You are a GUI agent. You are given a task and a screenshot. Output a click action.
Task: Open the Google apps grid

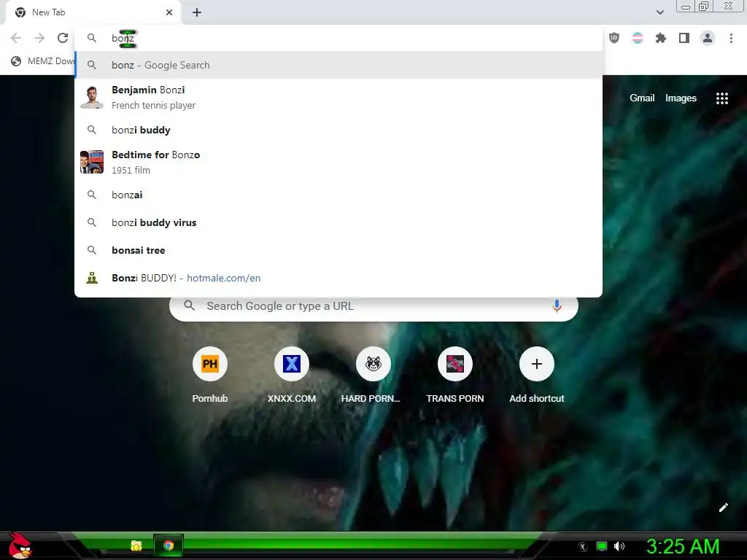pyautogui.click(x=721, y=98)
